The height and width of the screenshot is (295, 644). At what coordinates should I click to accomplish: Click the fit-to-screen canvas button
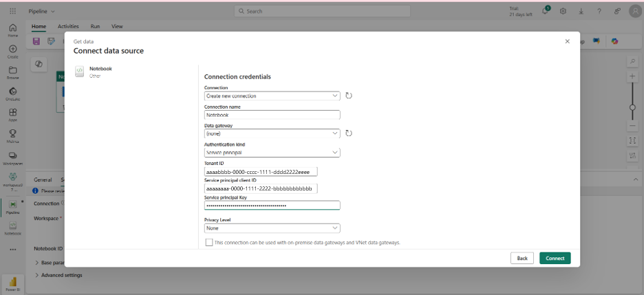(632, 140)
